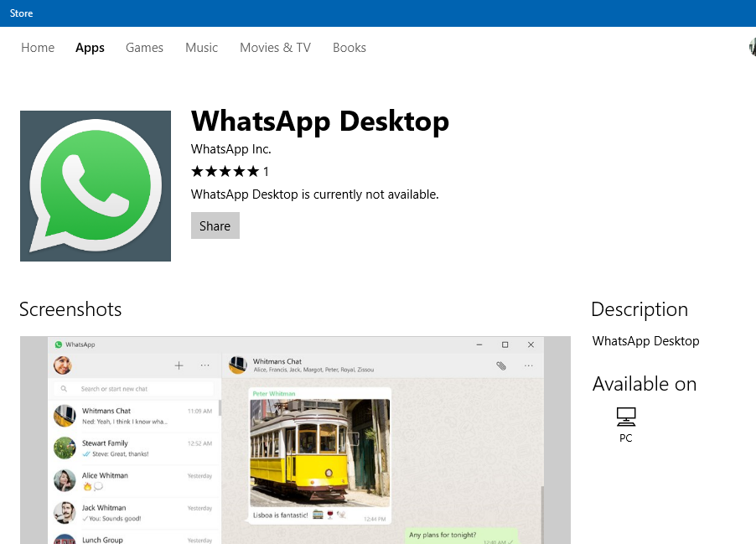Click the user account avatar at top right
The image size is (756, 544).
752,47
